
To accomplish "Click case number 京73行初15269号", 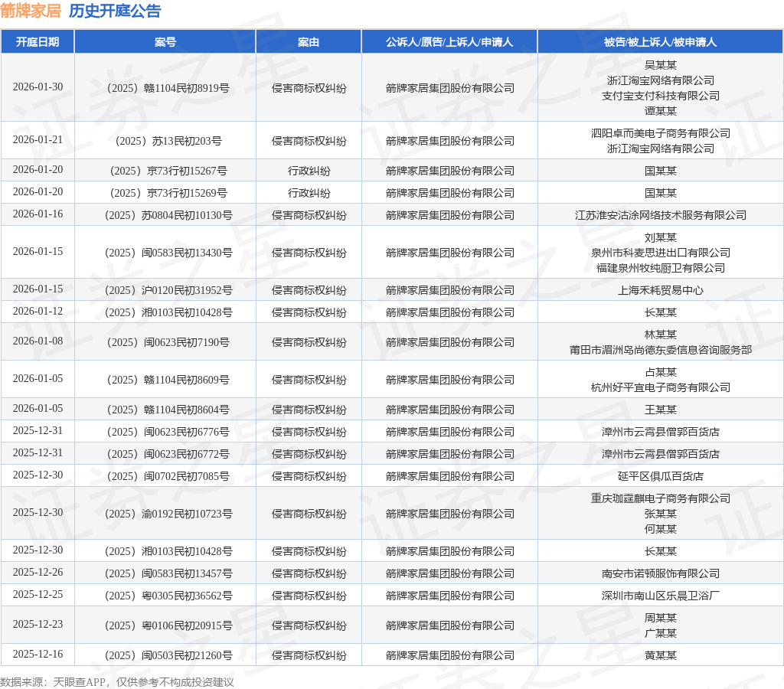I will [x=168, y=193].
